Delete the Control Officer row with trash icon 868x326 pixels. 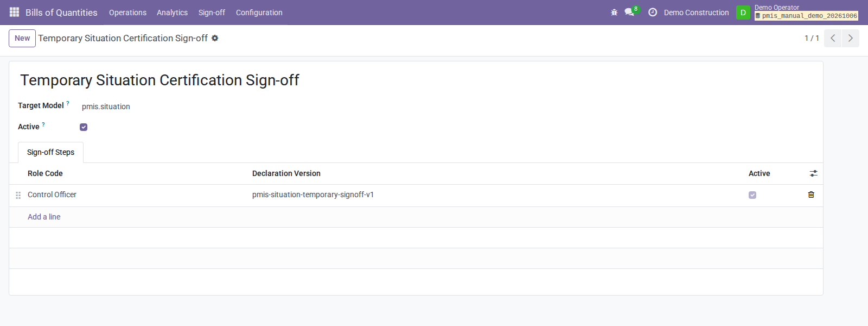811,195
